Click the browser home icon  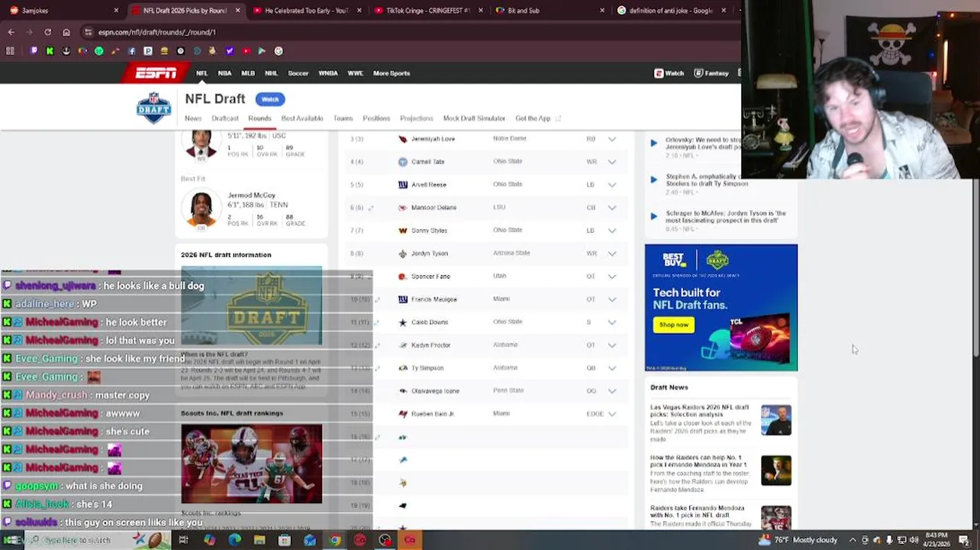[x=66, y=32]
